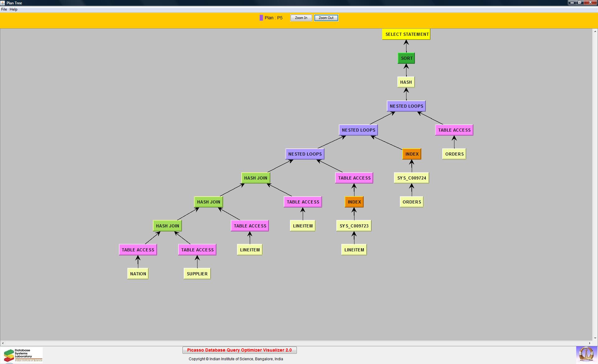Click the purple Plan P5 color swatch
Image resolution: width=598 pixels, height=364 pixels.
(x=261, y=18)
